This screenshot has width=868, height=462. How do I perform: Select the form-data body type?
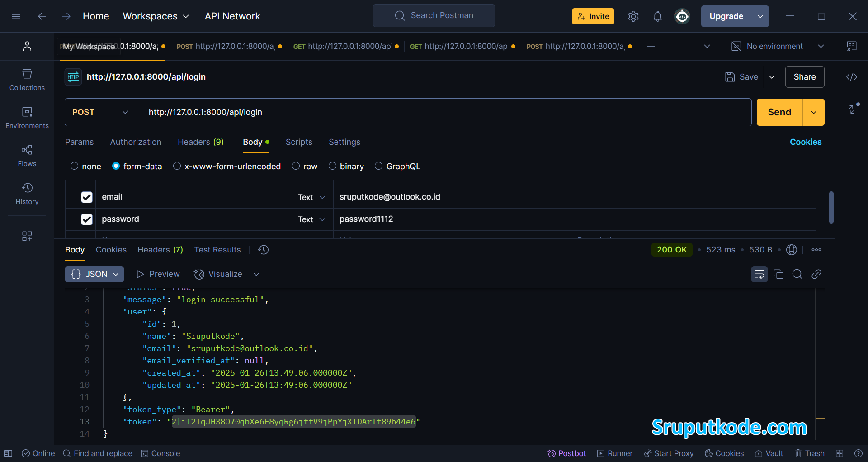point(137,167)
